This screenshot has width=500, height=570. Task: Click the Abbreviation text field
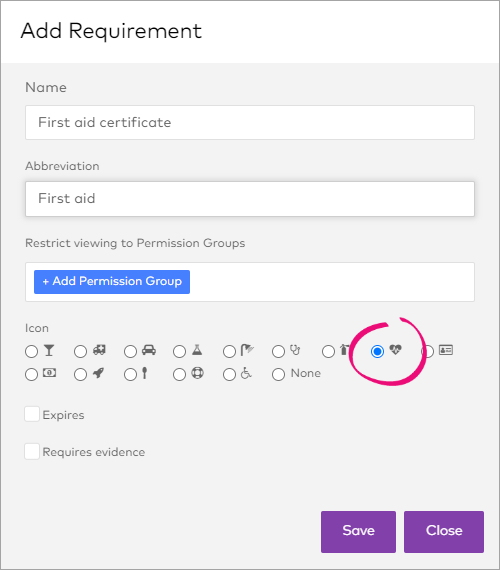(x=250, y=199)
